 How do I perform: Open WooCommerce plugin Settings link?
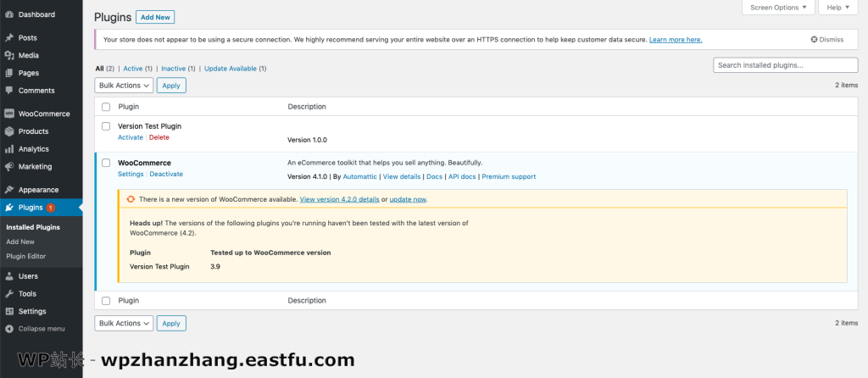point(131,174)
